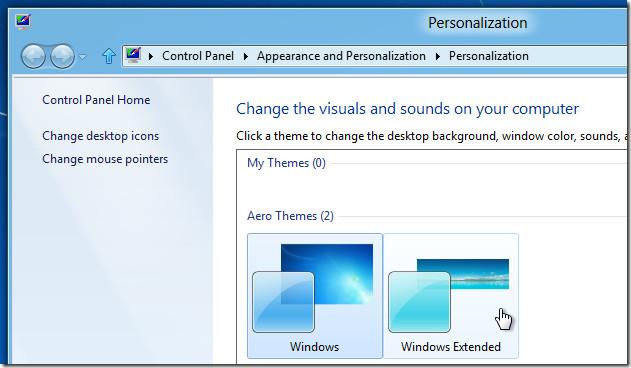This screenshot has height=368, width=631.
Task: Click the monitor icon in the address bar
Action: click(x=133, y=55)
